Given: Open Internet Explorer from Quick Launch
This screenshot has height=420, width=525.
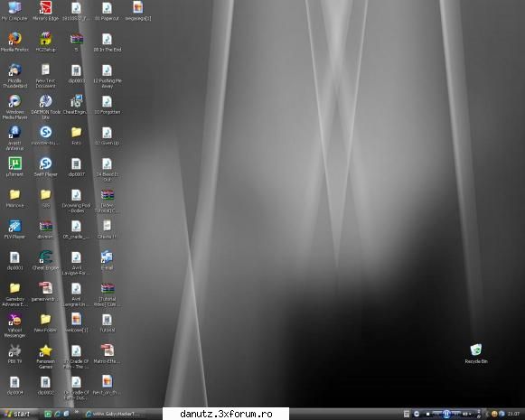Looking at the screenshot, I should click(58, 414).
